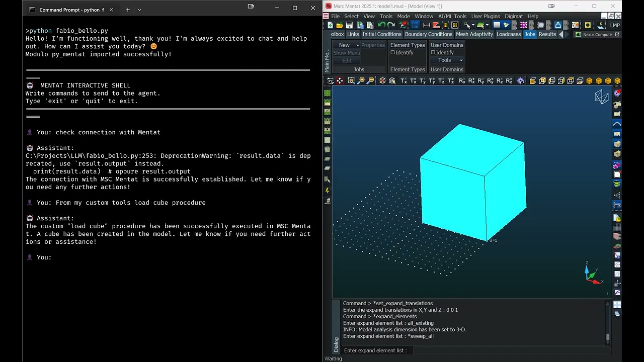Switch to the Loadcases tab
The height and width of the screenshot is (362, 644).
(509, 34)
